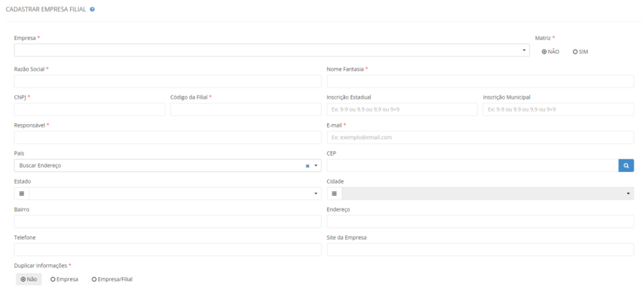
Task: Click the help icon beside Cadastrar Empresa Filial
Action: (93, 11)
